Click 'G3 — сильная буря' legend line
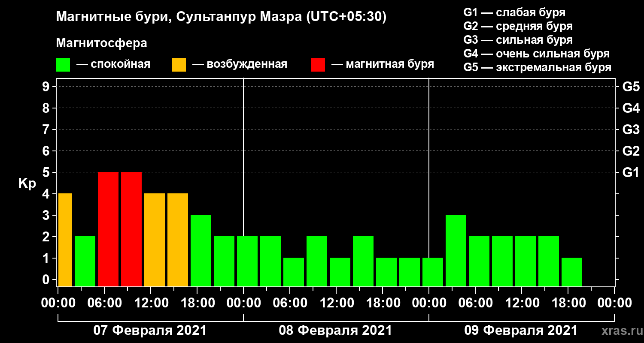Image resolution: width=644 pixels, height=343 pixels. click(x=518, y=40)
